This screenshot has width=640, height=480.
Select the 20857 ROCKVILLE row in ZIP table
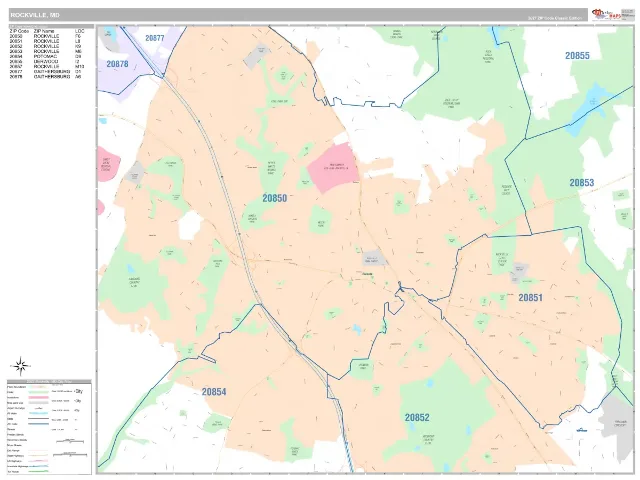pyautogui.click(x=46, y=66)
